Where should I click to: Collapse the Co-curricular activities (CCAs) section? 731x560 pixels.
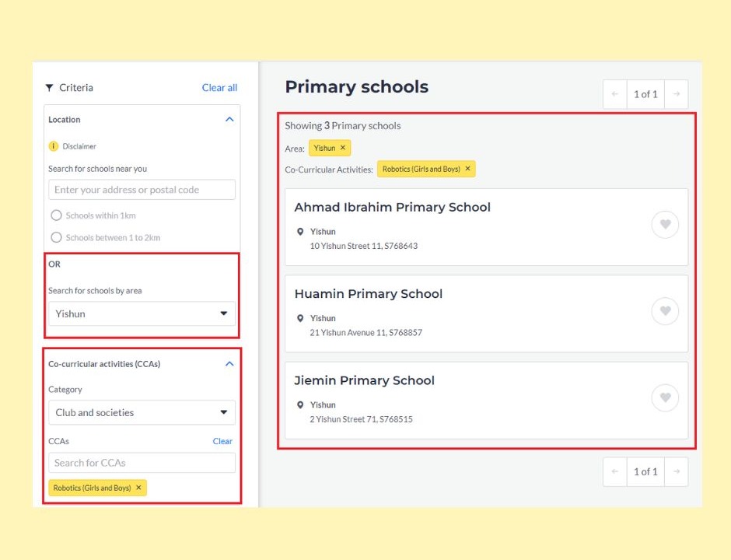click(229, 363)
